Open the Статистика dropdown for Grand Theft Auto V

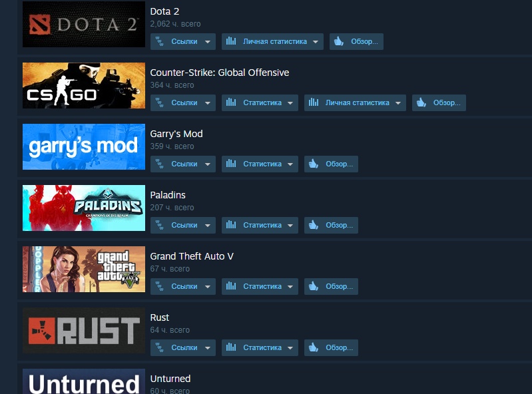coord(260,286)
